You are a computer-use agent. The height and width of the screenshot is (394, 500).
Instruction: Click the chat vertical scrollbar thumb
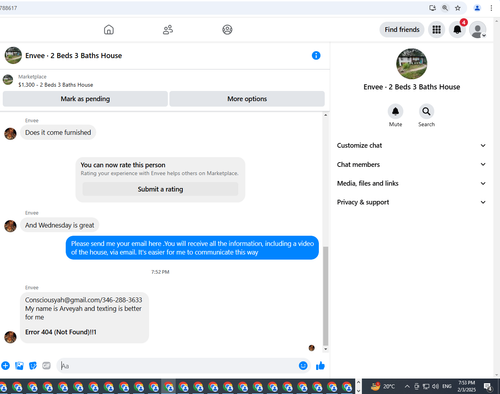click(326, 296)
